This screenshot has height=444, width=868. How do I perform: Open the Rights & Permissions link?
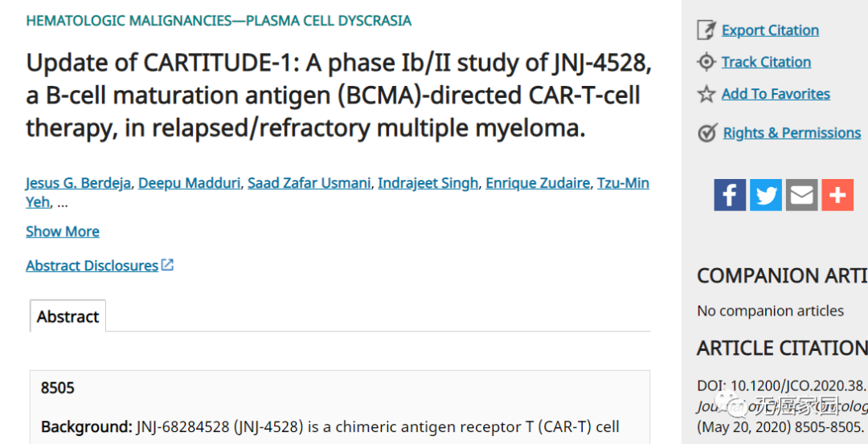pos(792,133)
